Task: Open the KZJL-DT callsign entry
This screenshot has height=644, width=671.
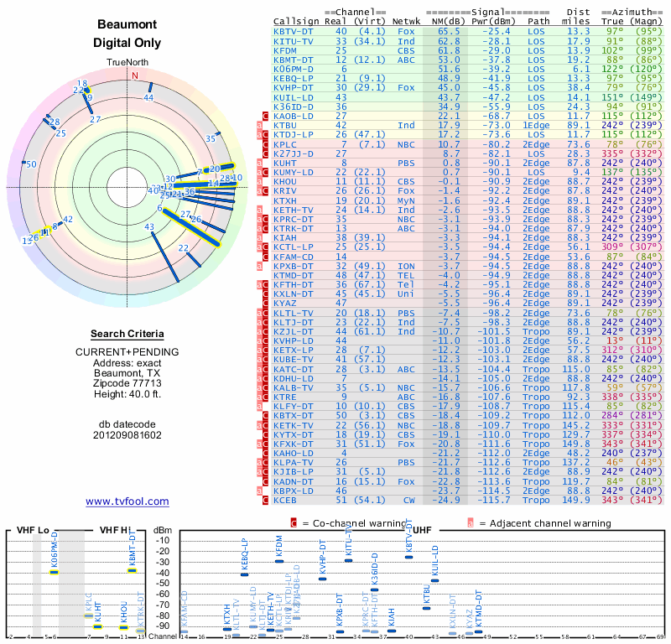Action: pyautogui.click(x=293, y=331)
